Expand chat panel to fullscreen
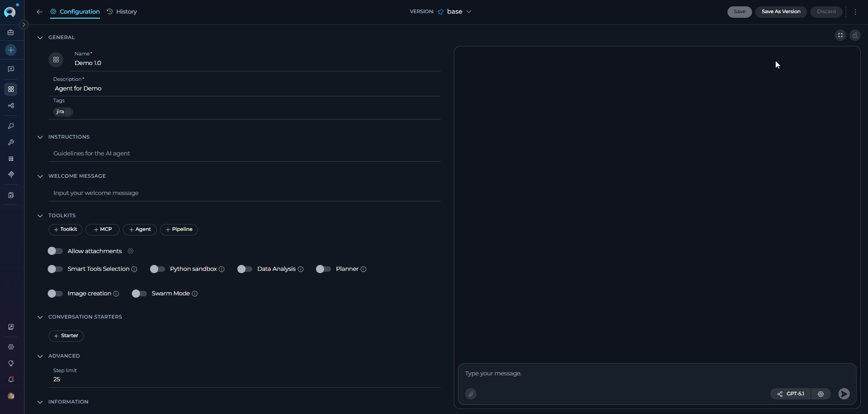The width and height of the screenshot is (868, 414). click(840, 35)
